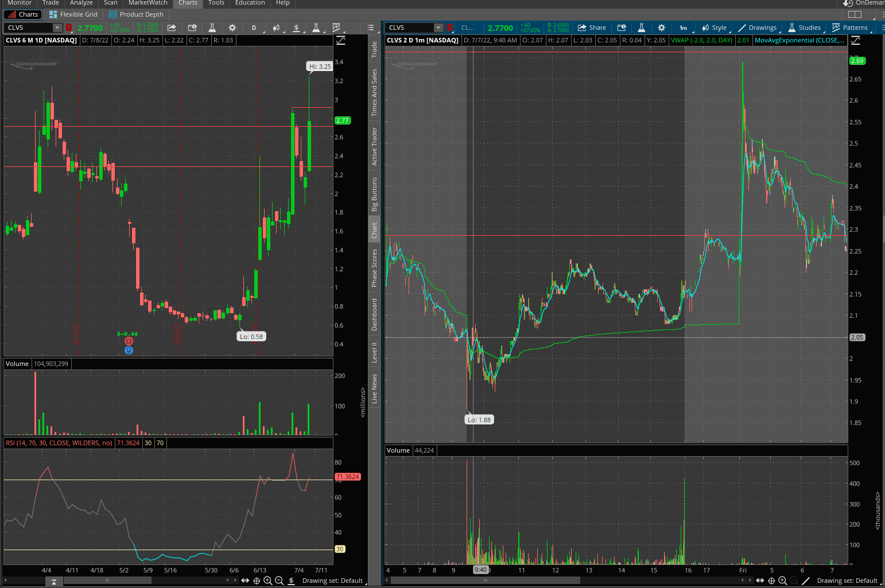Open the Style dropdown on right chart
The image size is (885, 588).
(714, 28)
